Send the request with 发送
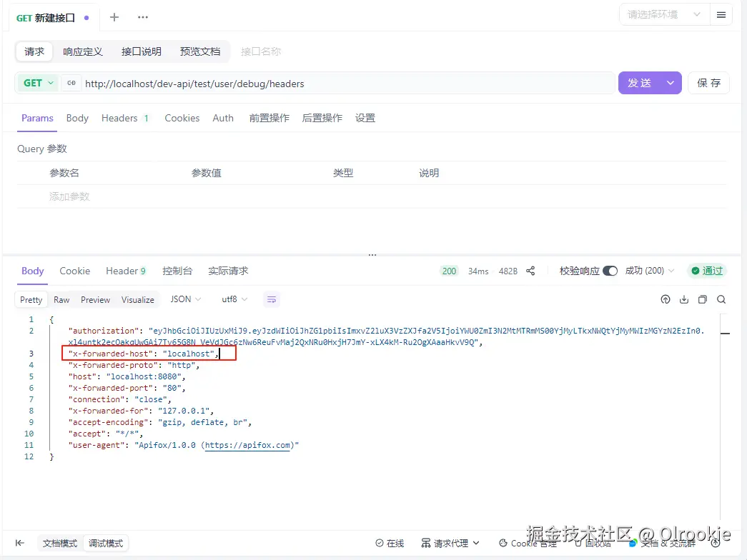This screenshot has width=747, height=560. [640, 83]
